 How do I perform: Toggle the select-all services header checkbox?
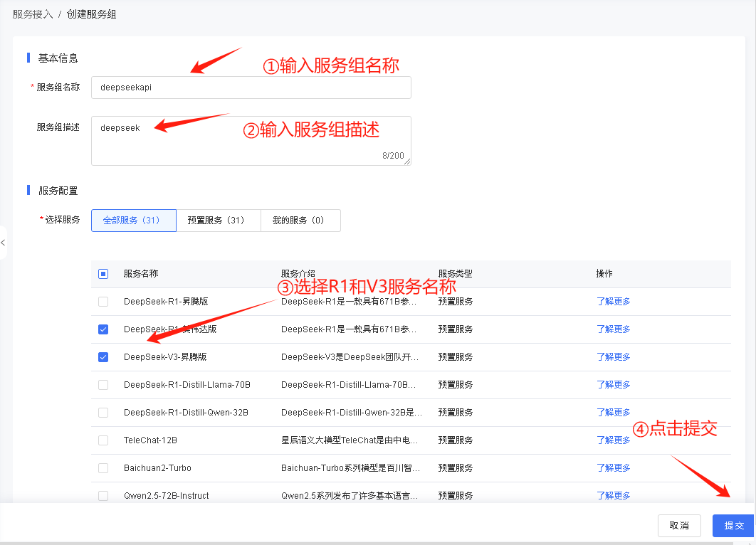coord(103,274)
